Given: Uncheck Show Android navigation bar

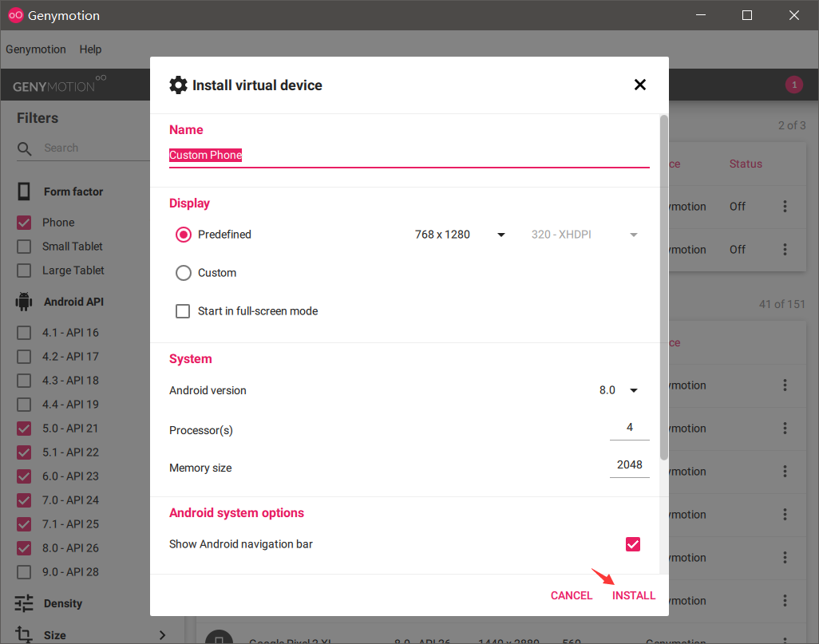Looking at the screenshot, I should 632,544.
